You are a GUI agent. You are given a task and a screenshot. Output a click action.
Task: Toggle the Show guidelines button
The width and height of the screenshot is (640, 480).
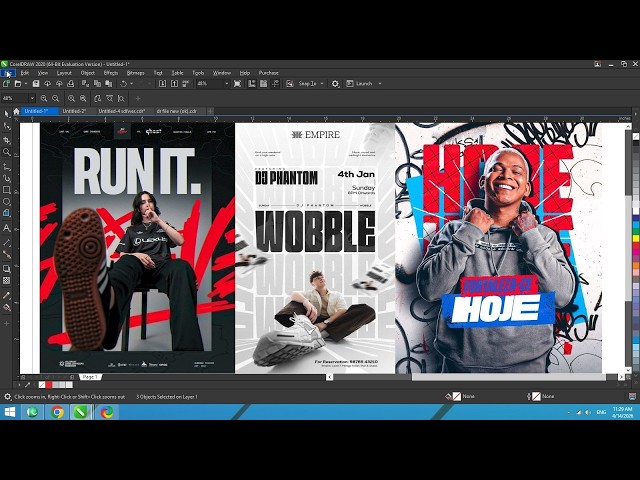pyautogui.click(x=276, y=84)
